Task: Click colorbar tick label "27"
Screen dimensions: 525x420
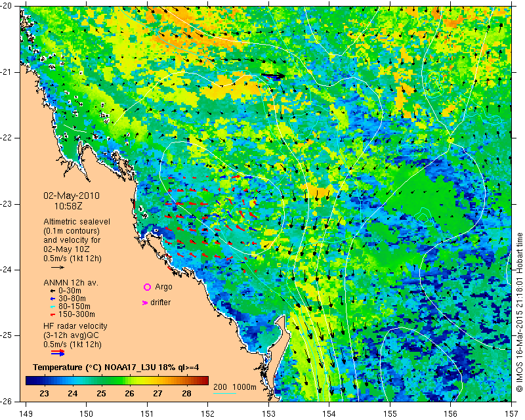Action: [157, 394]
